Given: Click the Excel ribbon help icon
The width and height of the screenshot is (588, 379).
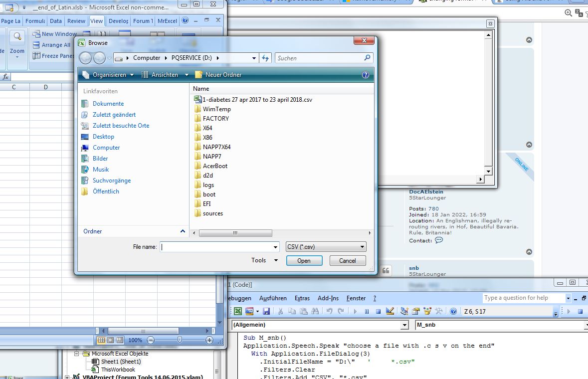Looking at the screenshot, I should click(185, 20).
